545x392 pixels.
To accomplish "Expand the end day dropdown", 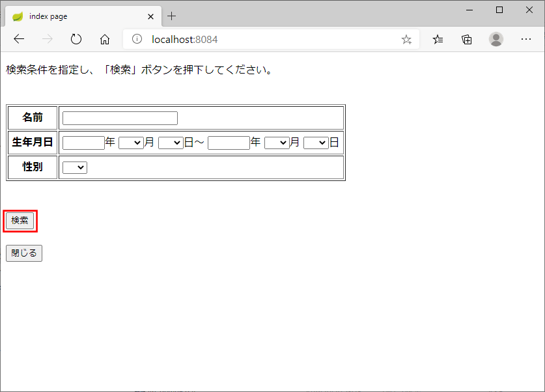I will click(316, 143).
